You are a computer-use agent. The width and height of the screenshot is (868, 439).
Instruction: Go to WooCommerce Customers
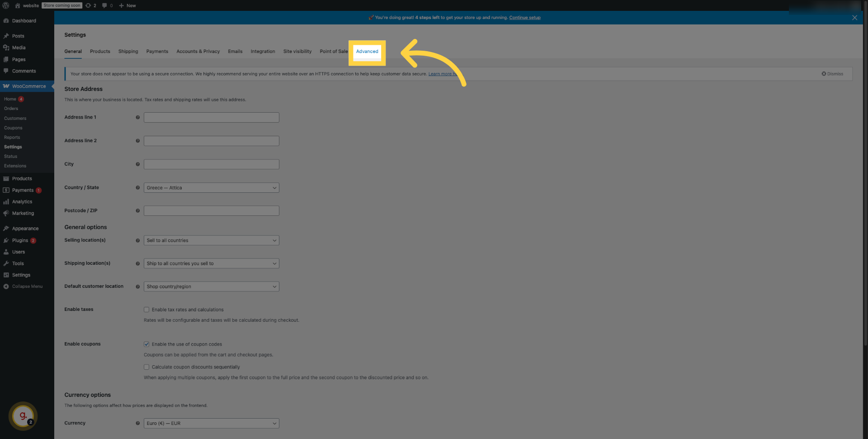click(15, 119)
